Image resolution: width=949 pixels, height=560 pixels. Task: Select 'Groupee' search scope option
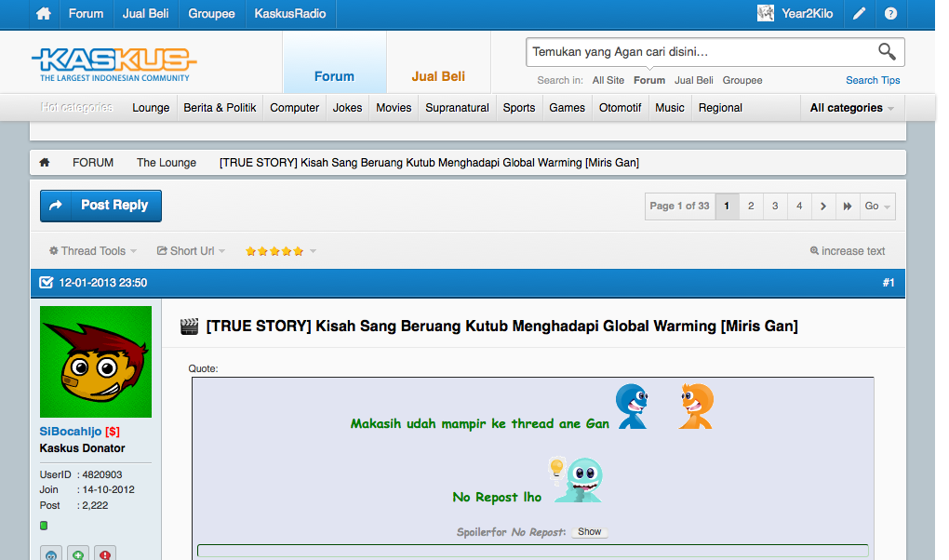point(742,81)
